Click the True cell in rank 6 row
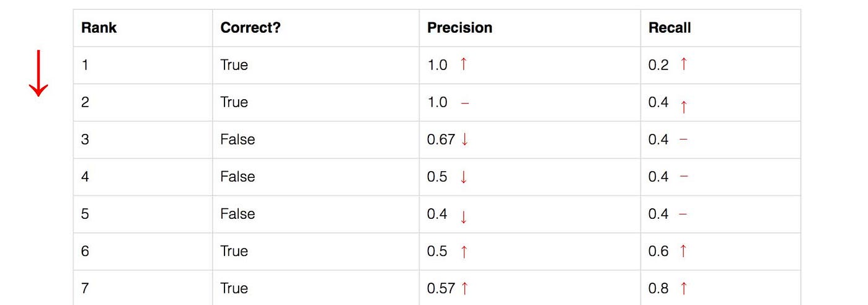 [234, 251]
